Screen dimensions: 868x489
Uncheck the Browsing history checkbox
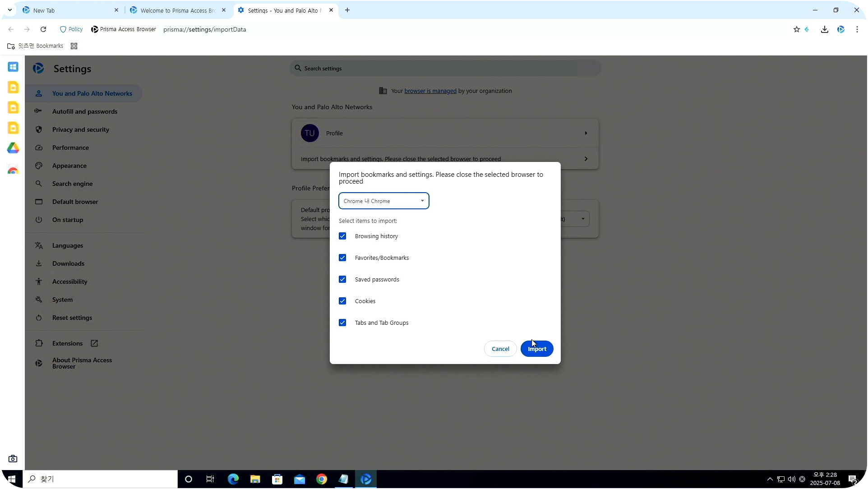pos(342,236)
